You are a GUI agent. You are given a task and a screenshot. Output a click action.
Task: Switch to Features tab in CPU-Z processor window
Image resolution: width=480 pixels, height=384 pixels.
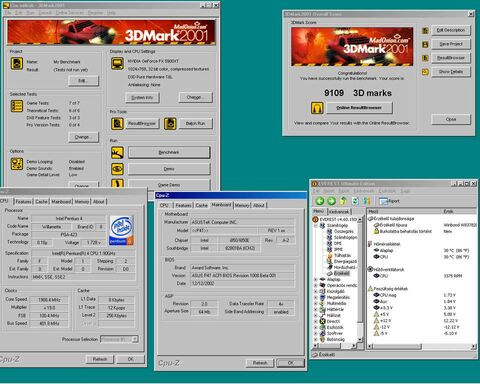[23, 202]
